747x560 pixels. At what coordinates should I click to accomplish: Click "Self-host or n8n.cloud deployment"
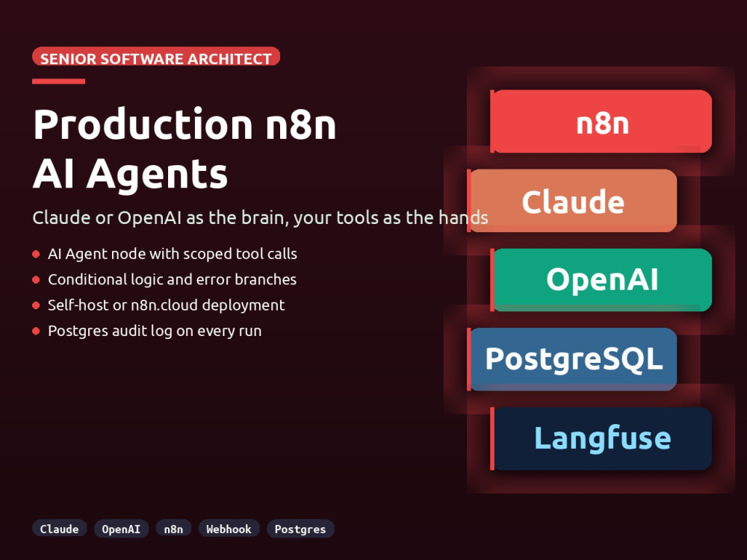point(167,305)
